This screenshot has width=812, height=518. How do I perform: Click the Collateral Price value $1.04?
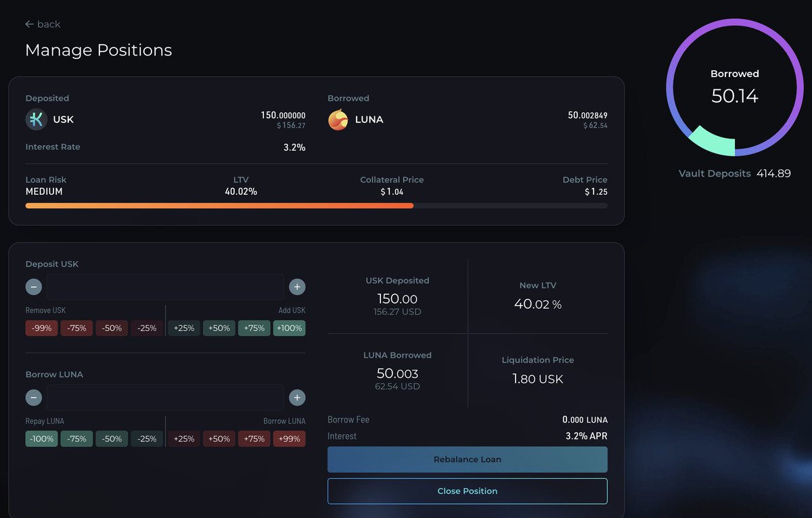pyautogui.click(x=392, y=192)
